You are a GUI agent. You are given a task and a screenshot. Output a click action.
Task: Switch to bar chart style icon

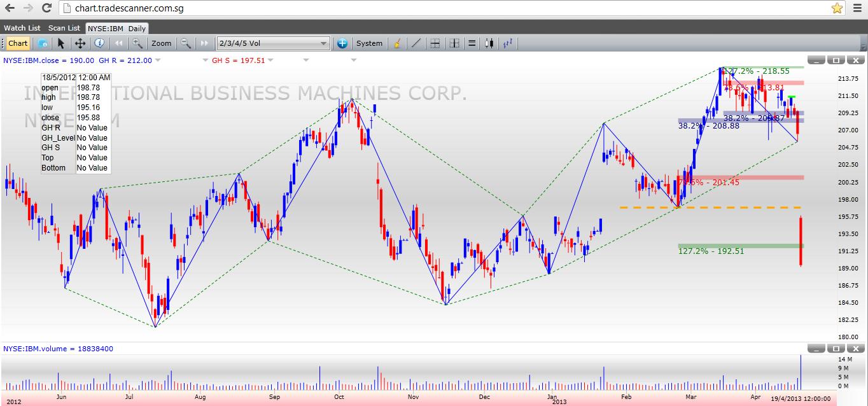[508, 43]
